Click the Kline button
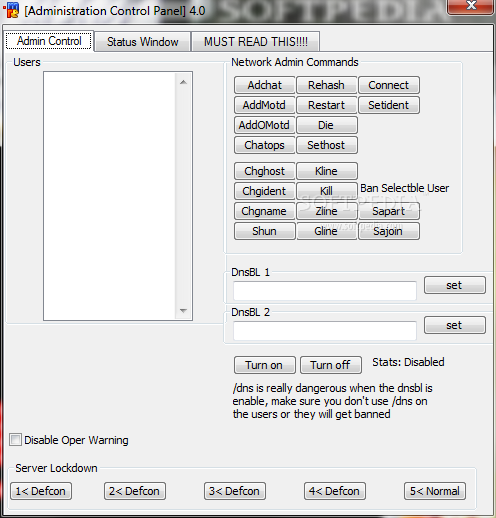This screenshot has height=518, width=496. click(326, 171)
